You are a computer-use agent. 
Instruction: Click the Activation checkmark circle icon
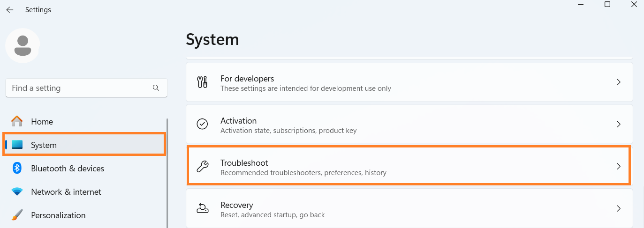click(202, 124)
